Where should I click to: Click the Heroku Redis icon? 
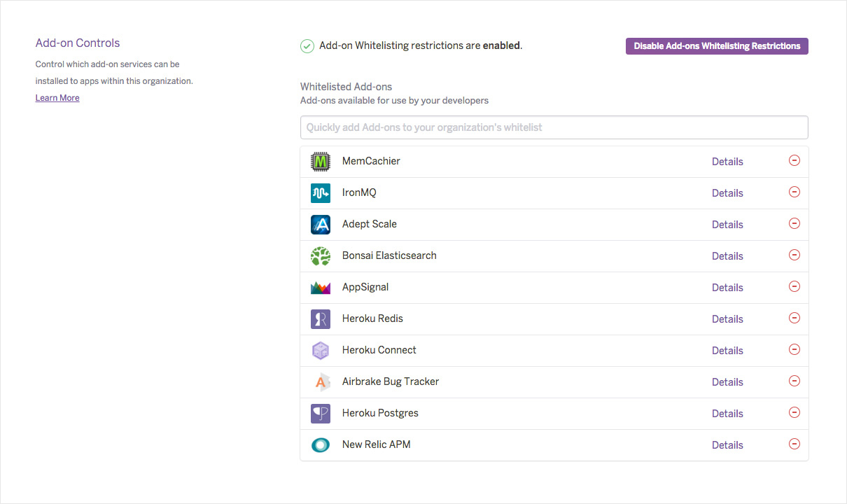(x=320, y=318)
